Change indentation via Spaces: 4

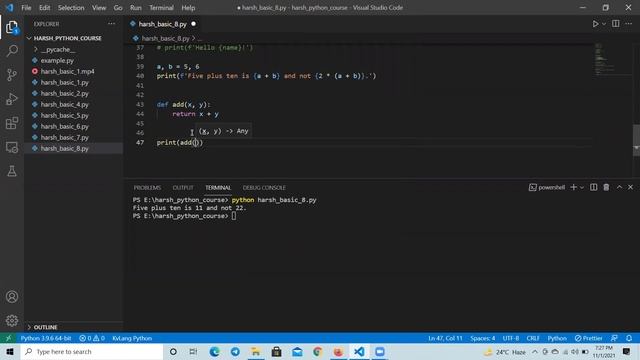point(482,338)
